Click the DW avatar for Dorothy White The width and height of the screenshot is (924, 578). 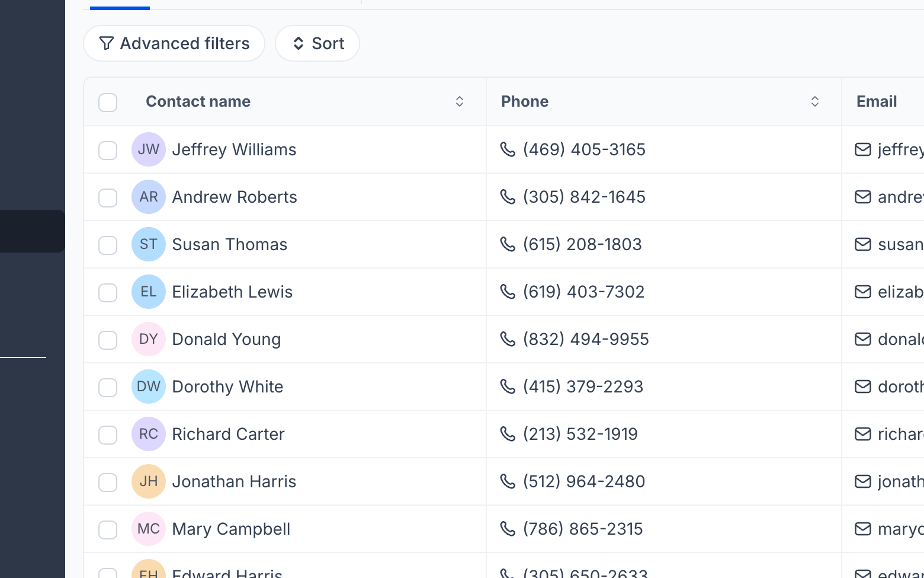pyautogui.click(x=149, y=387)
